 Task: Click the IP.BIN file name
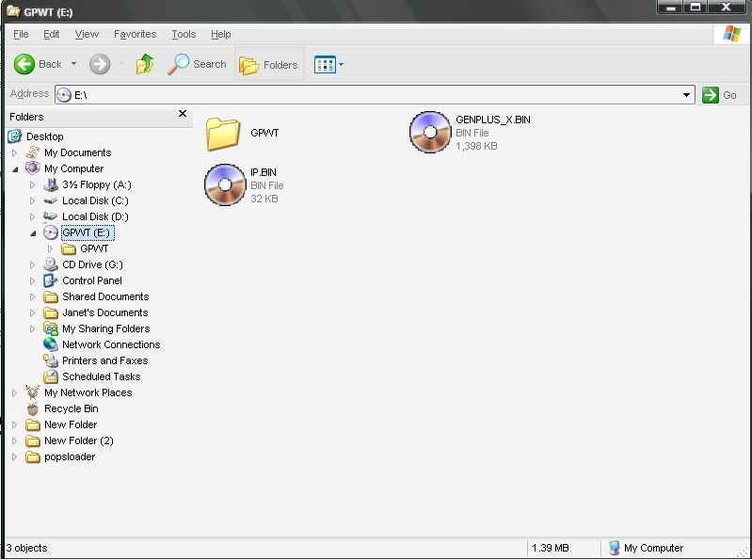[x=264, y=172]
